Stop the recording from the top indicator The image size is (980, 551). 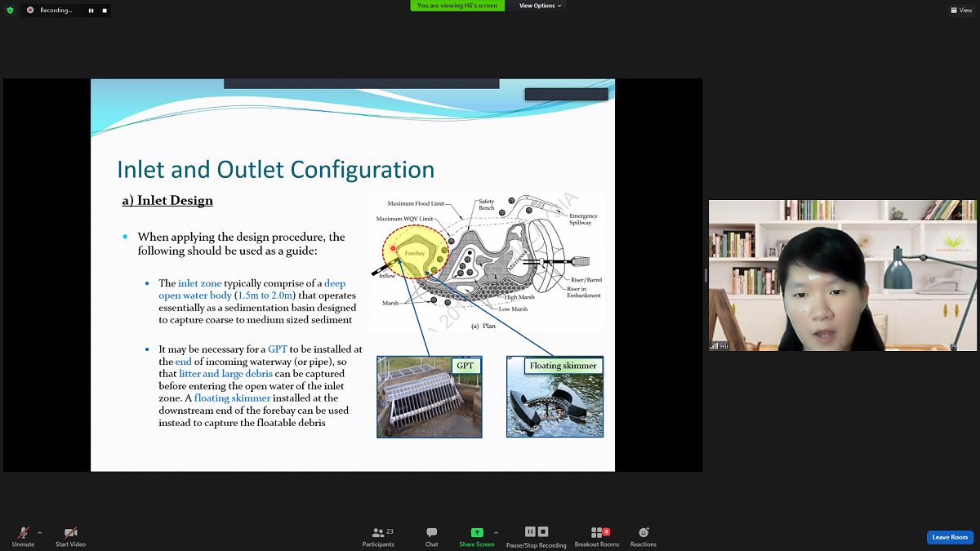point(104,11)
